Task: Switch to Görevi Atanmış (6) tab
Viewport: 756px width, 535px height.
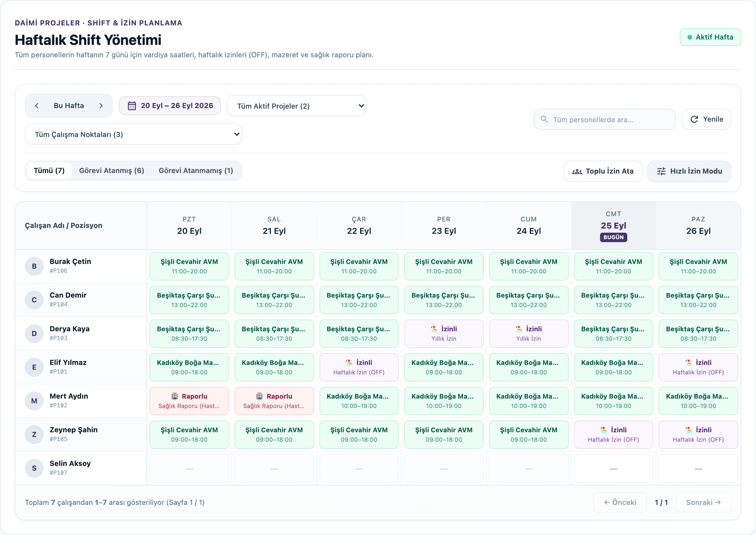Action: pos(112,171)
